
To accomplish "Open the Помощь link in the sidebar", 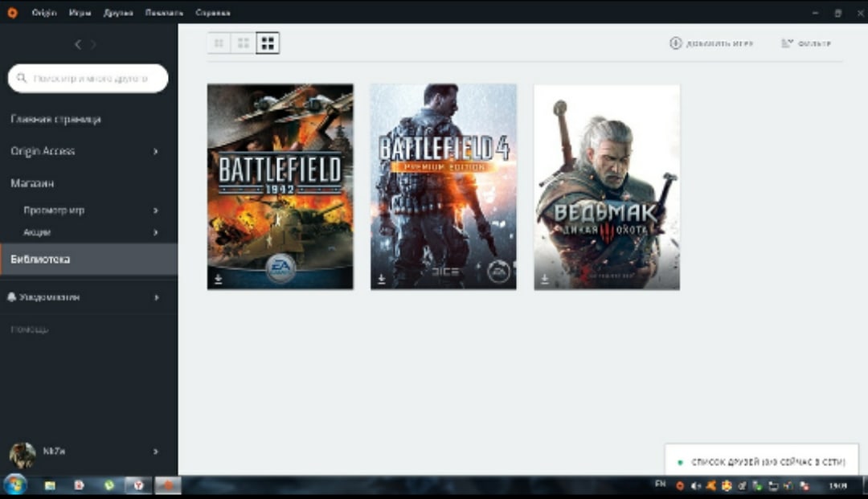I will [x=30, y=329].
